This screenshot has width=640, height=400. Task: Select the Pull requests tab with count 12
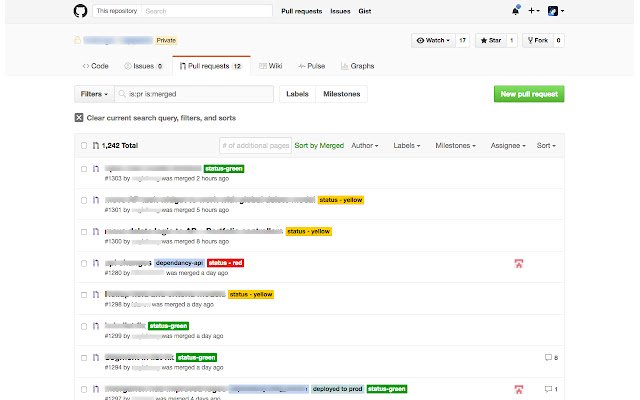coord(211,66)
